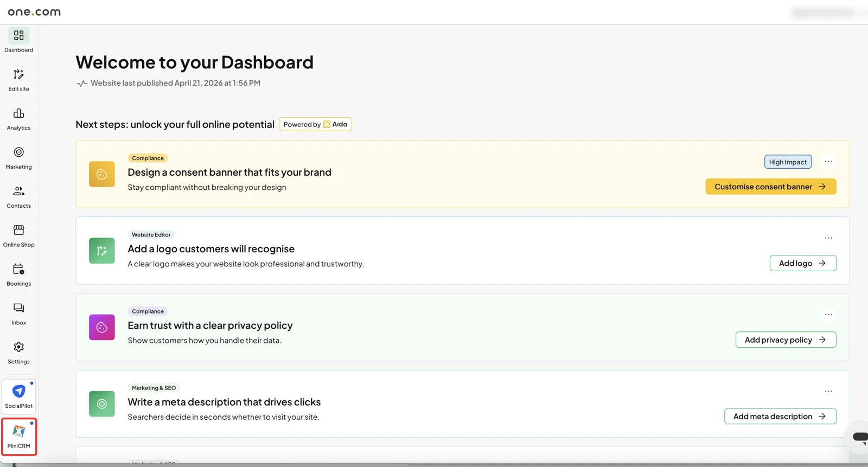This screenshot has width=868, height=467.
Task: Open more options for consent banner card
Action: 828,162
